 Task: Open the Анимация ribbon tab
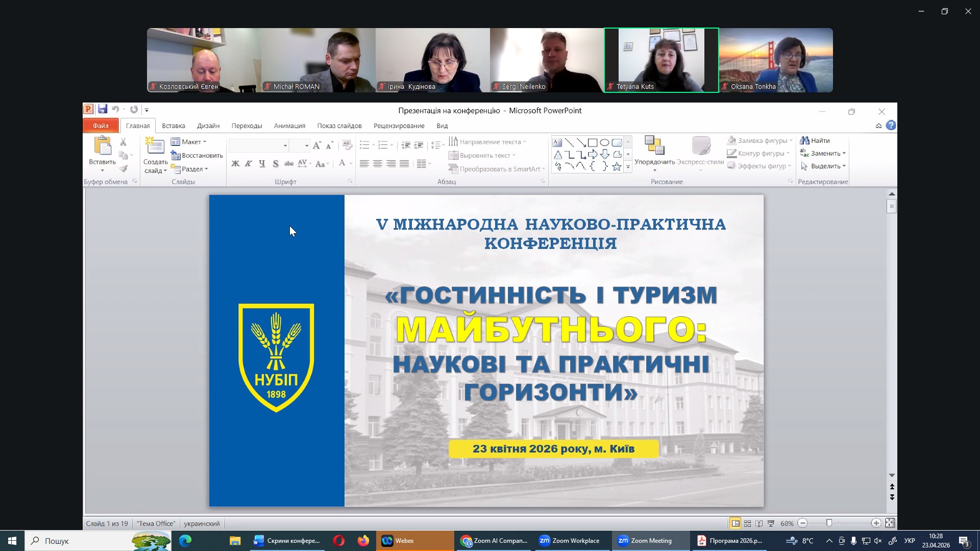click(289, 126)
